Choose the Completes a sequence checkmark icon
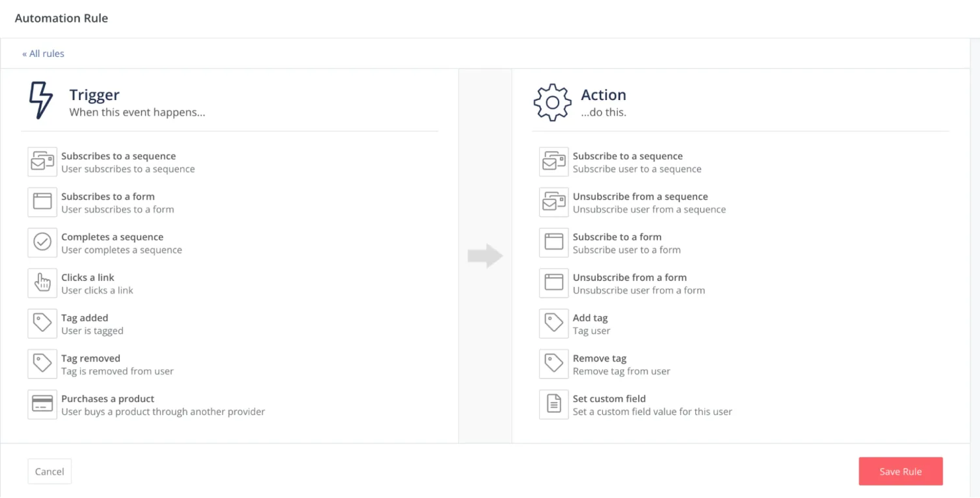The image size is (980, 498). (42, 242)
